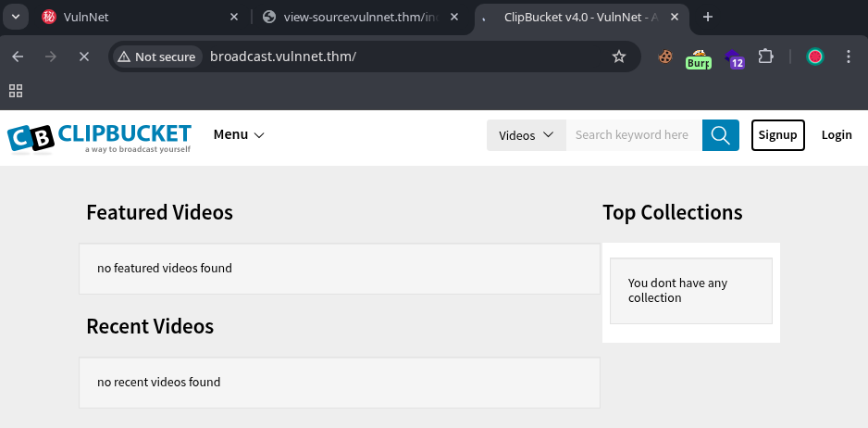Open the cookie extension icon
This screenshot has width=868, height=428.
tap(664, 57)
